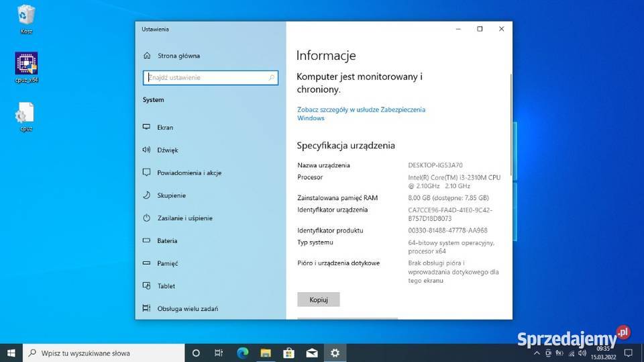Viewport: 644px width, 362px height.
Task: Click the 64-bitowy system operacyjny value
Action: [x=451, y=247]
